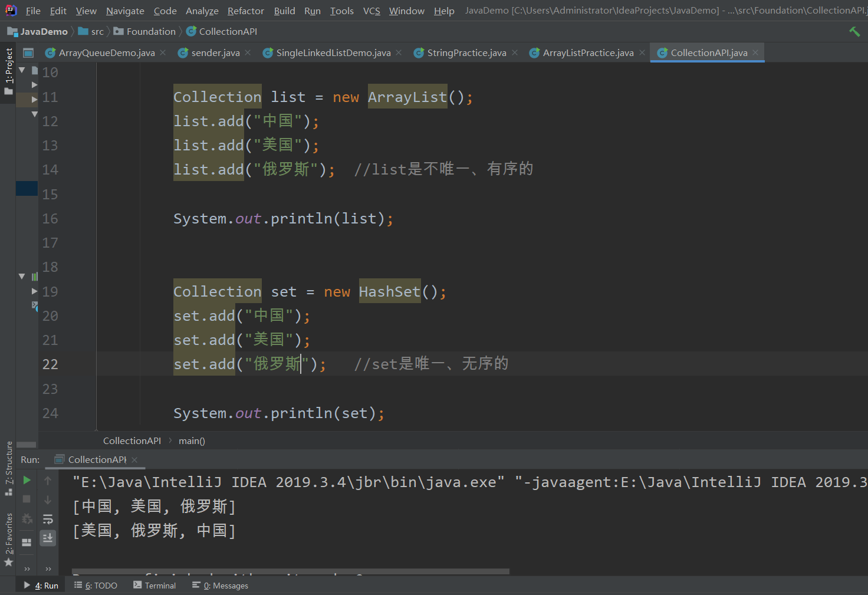Click main() in the editor breadcrumb

pyautogui.click(x=192, y=441)
